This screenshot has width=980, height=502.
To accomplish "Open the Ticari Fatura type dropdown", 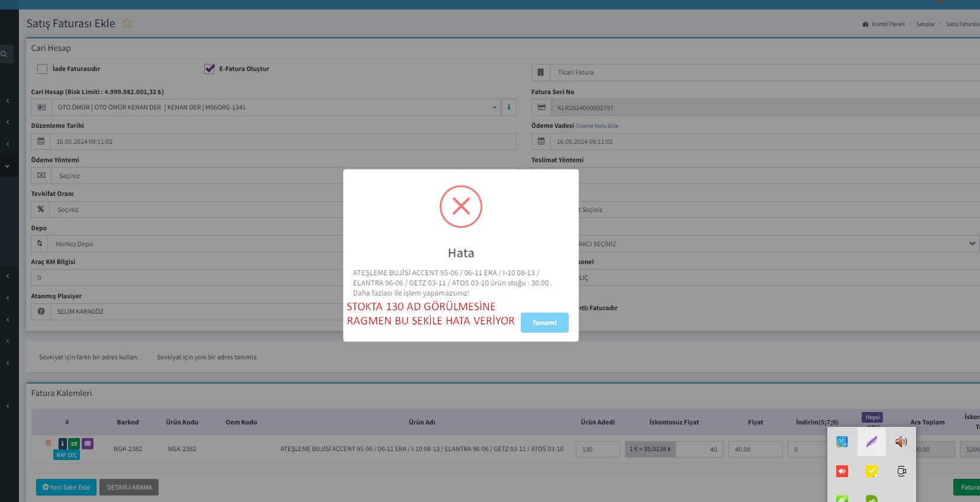I will click(763, 72).
